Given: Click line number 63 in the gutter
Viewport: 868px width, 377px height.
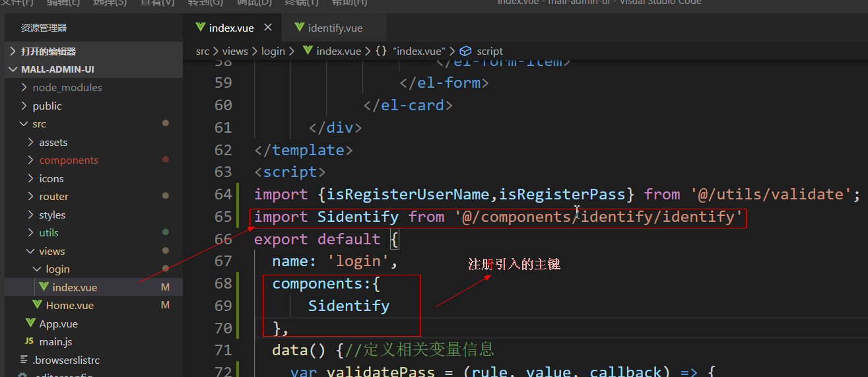Looking at the screenshot, I should pos(223,172).
